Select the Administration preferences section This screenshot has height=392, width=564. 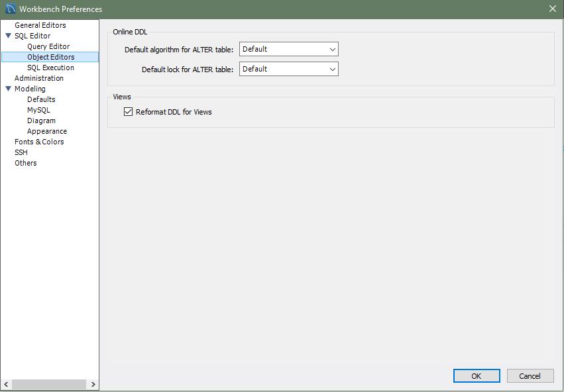39,78
